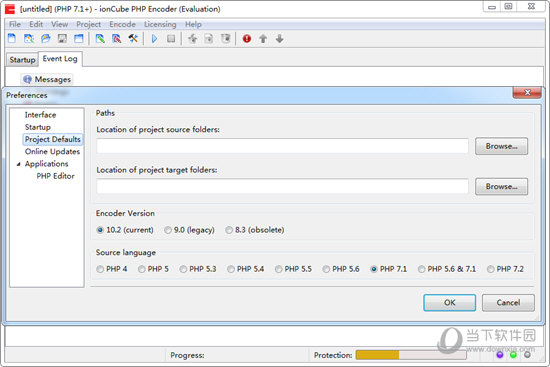This screenshot has height=367, width=550.
Task: Click the Messages button in Event Log
Action: tap(47, 79)
